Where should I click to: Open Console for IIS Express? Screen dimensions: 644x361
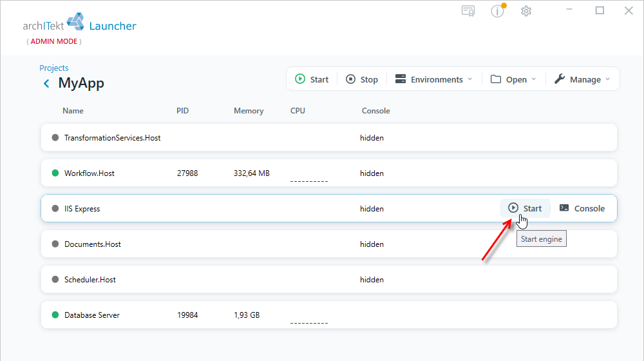click(582, 208)
